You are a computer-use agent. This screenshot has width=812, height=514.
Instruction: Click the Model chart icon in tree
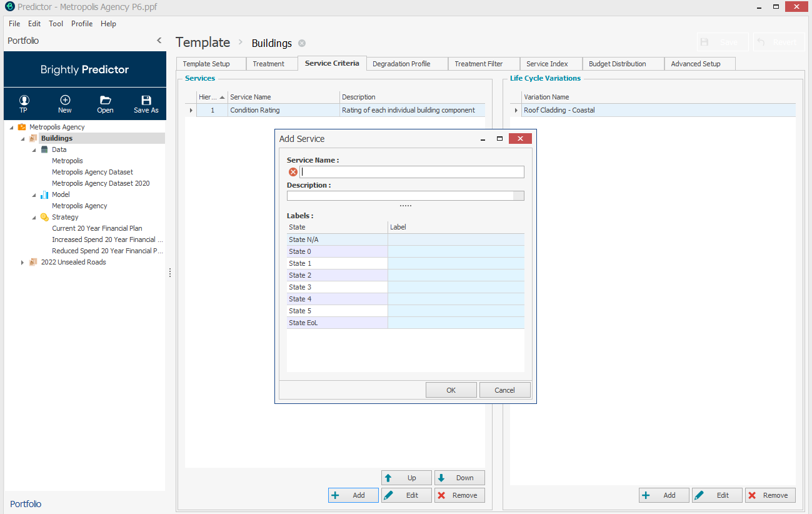coord(44,194)
